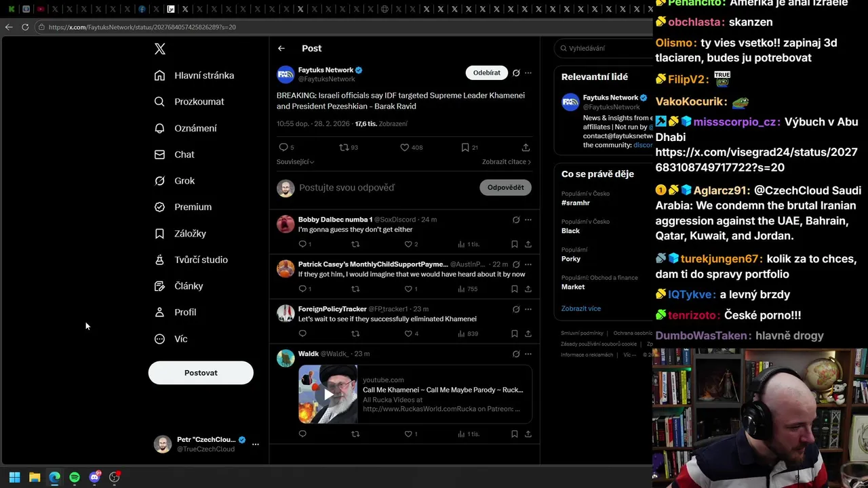Open File Explorer from the taskbar
Screen dimensions: 868x488
[35, 477]
